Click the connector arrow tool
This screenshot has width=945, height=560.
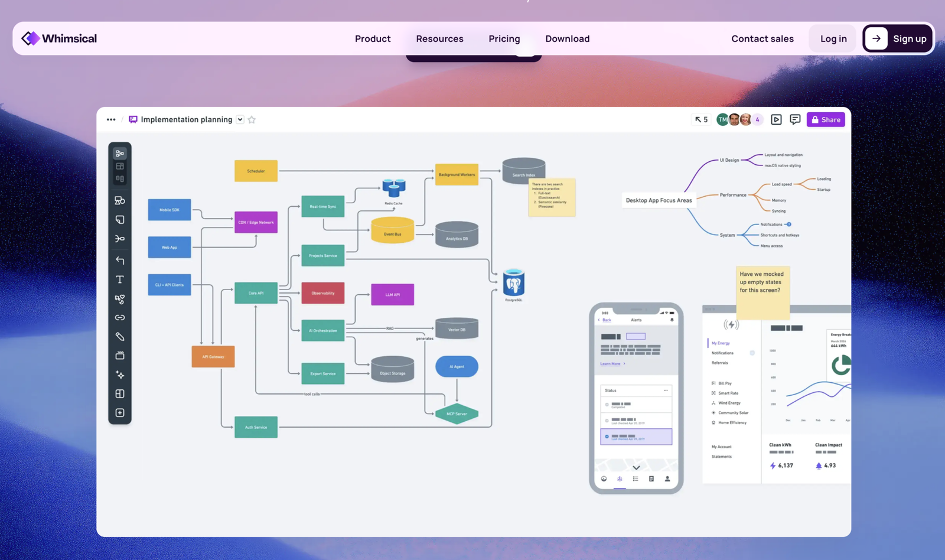(x=120, y=261)
